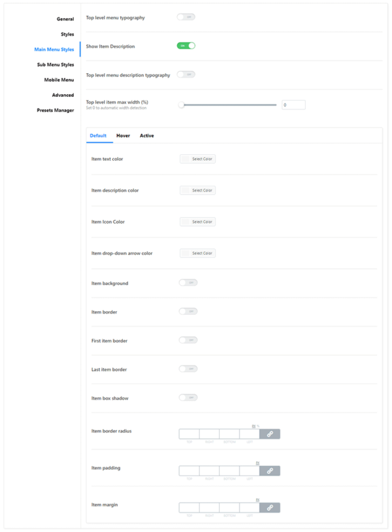Turn on Item background switch
This screenshot has width=392, height=532.
click(x=188, y=283)
